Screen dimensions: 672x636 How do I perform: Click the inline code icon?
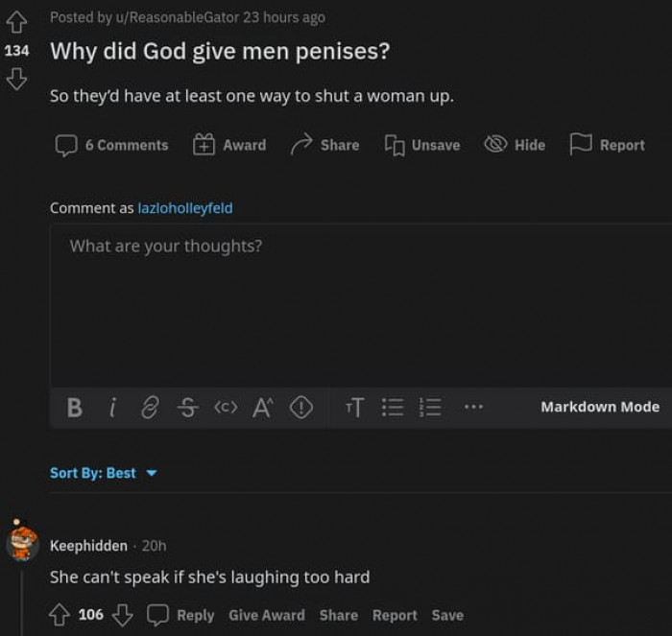(x=224, y=408)
